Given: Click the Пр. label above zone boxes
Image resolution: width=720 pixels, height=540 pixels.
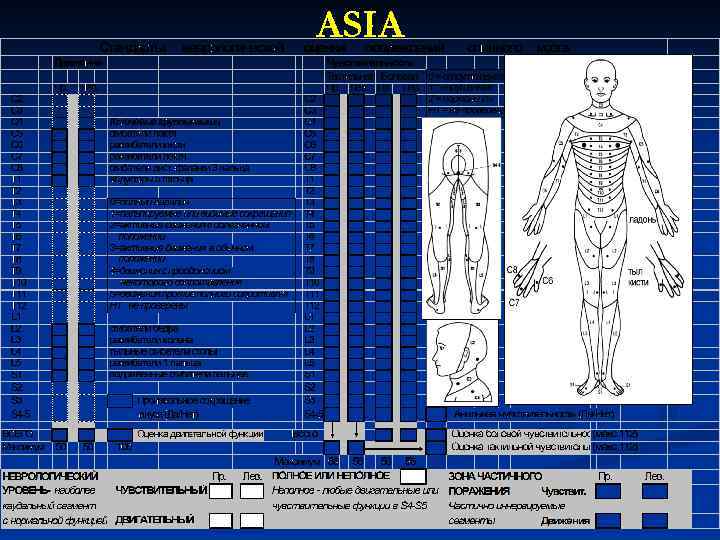Looking at the screenshot, I should point(606,477).
